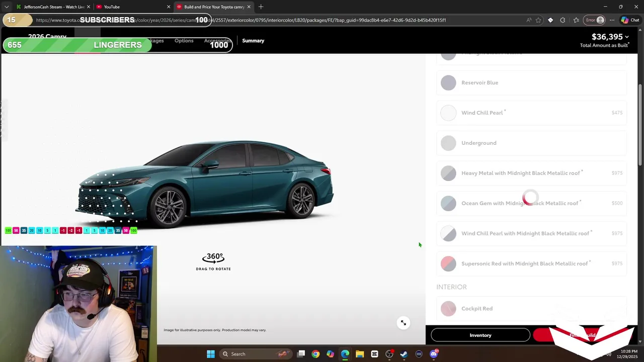Viewport: 644px width, 362px height.
Task: Open the Read aloud icon in address bar
Action: 528,20
